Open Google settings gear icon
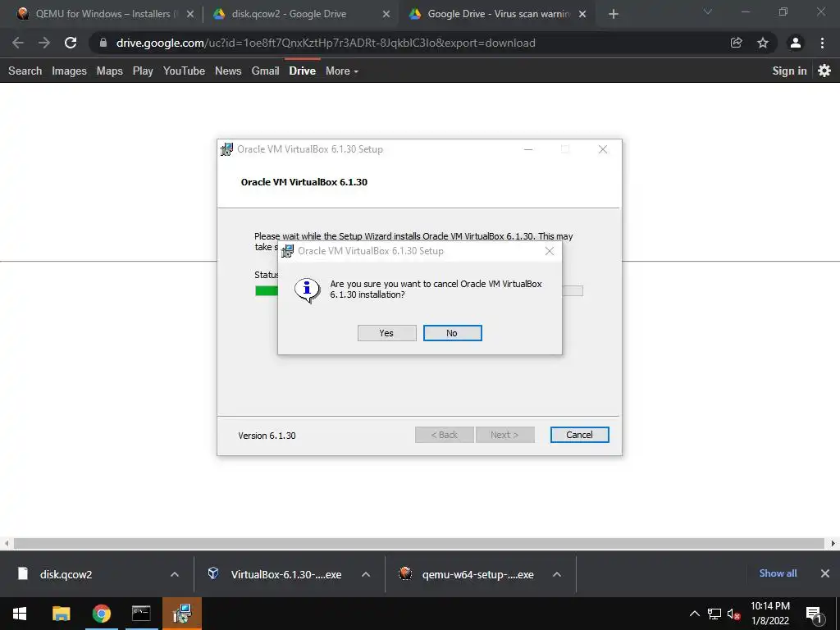 (x=824, y=71)
